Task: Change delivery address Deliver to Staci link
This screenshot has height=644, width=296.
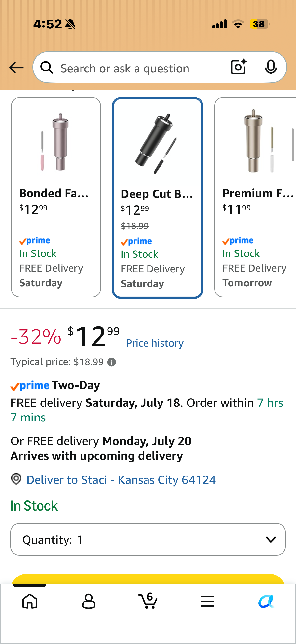Action: click(121, 480)
